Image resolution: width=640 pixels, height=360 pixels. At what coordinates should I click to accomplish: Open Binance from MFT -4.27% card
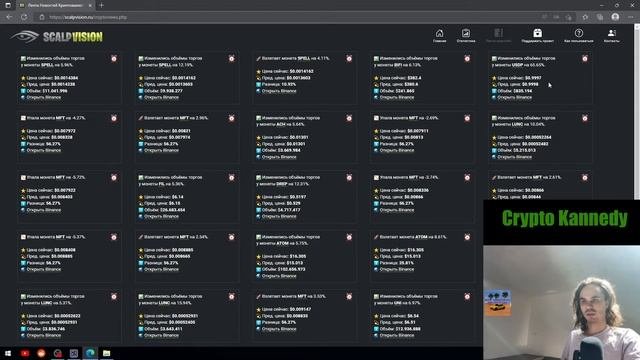pyautogui.click(x=44, y=151)
